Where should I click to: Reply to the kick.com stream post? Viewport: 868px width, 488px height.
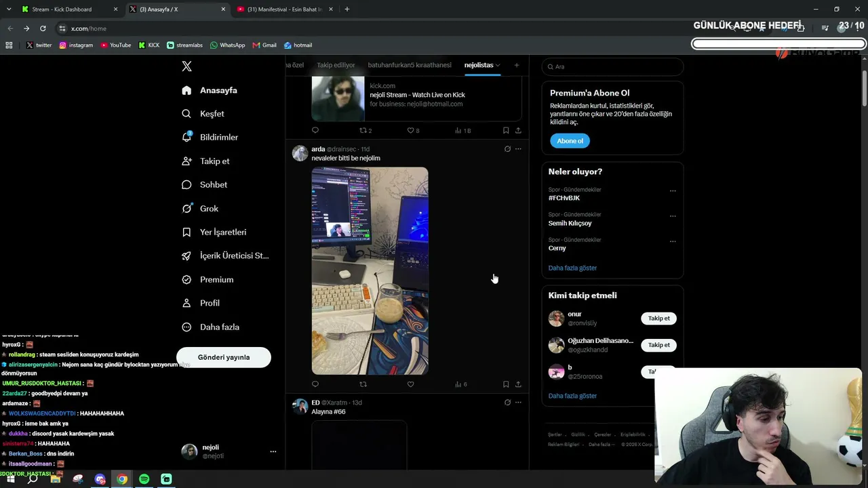point(315,130)
